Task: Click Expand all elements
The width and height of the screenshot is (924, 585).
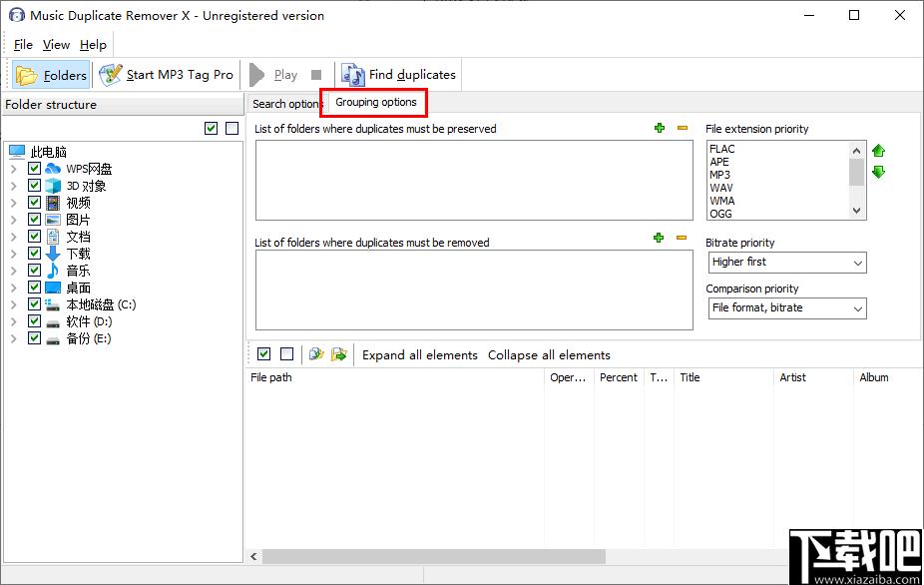Action: (419, 355)
